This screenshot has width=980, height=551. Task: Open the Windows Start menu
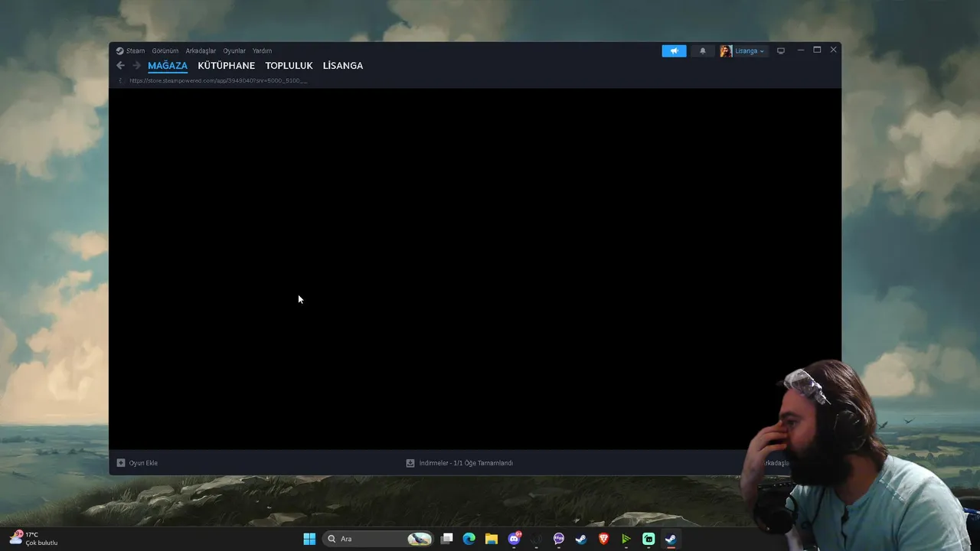pos(309,539)
